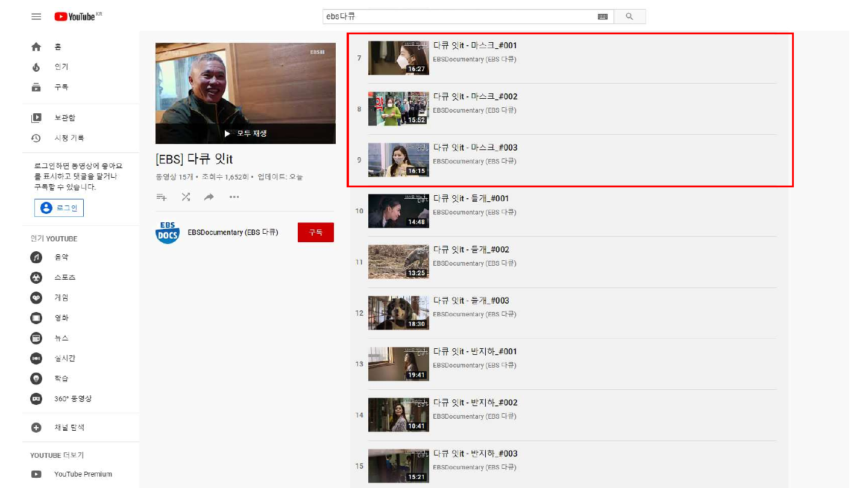
Task: Open playlist more options (three dots)
Action: pos(234,197)
